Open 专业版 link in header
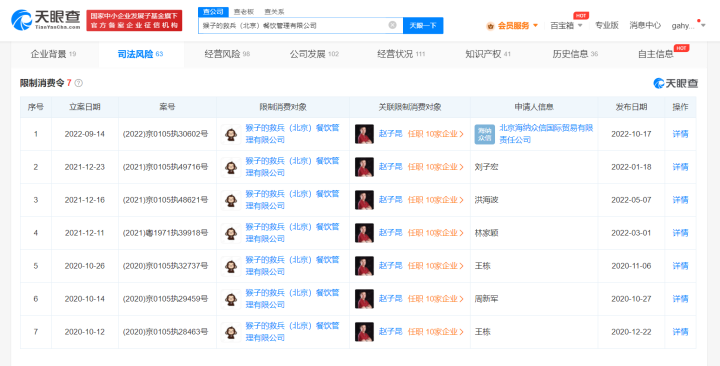 point(607,26)
